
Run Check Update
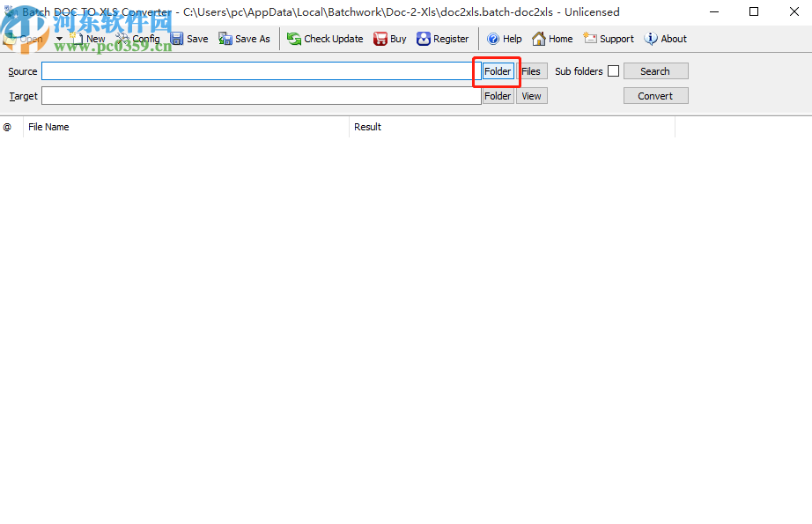pyautogui.click(x=325, y=39)
